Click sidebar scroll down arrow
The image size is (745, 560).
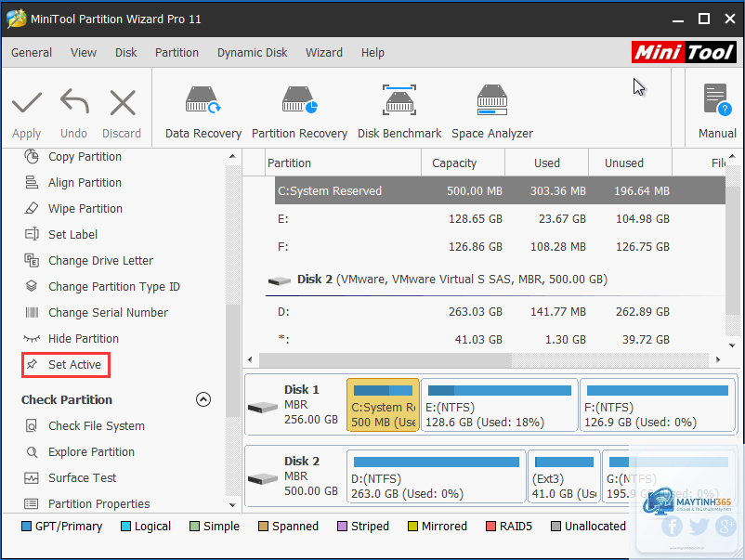click(232, 505)
